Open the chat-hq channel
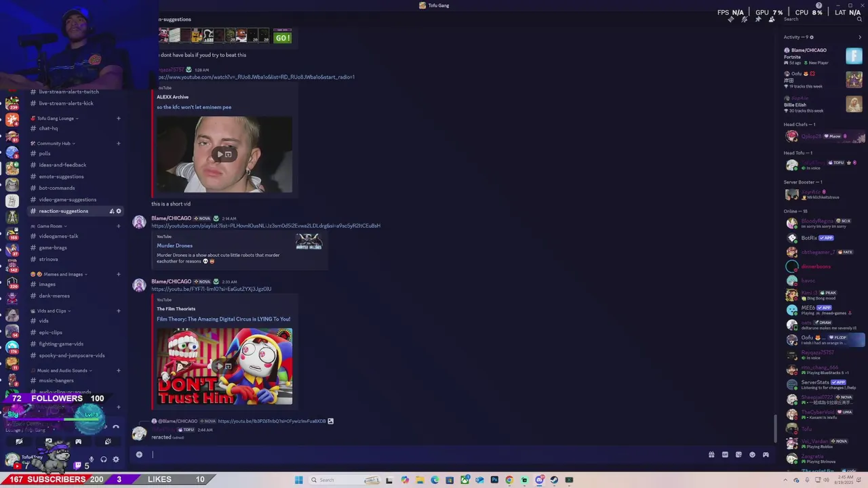 pos(48,128)
